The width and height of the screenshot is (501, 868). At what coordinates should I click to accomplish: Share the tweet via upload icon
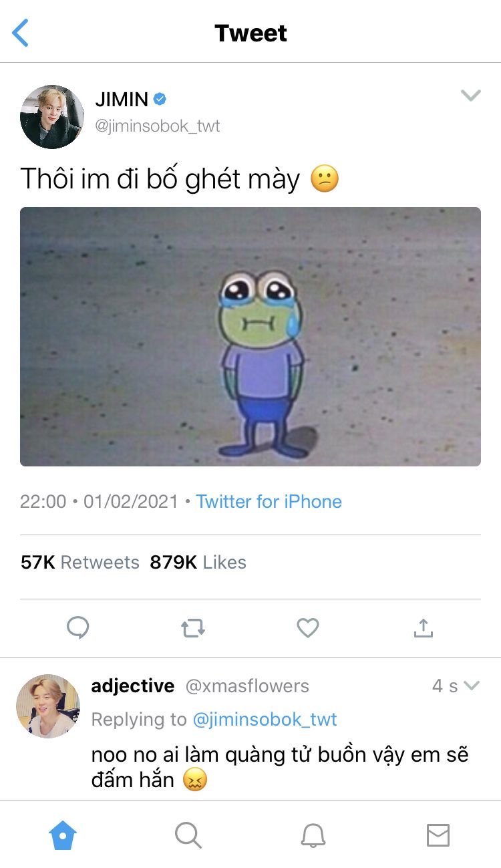click(x=424, y=627)
